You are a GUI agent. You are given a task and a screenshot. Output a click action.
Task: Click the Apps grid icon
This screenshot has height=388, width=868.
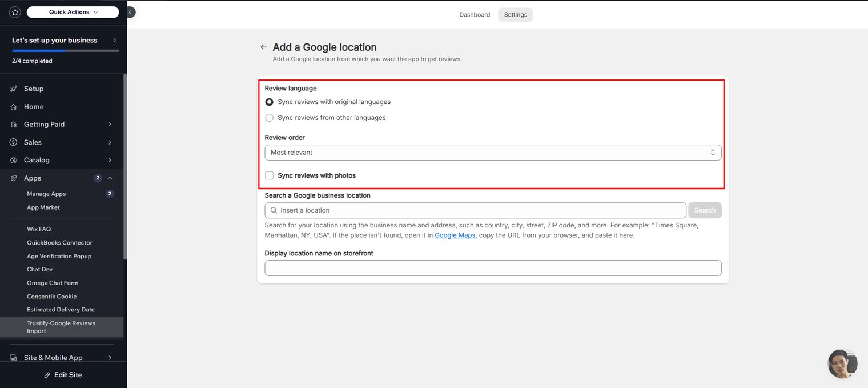click(14, 178)
